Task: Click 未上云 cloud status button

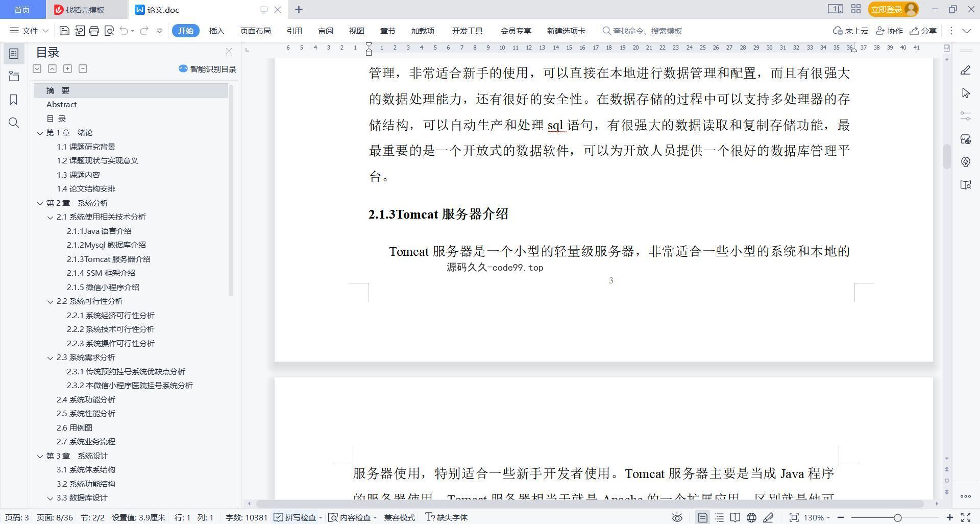Action: coord(851,31)
